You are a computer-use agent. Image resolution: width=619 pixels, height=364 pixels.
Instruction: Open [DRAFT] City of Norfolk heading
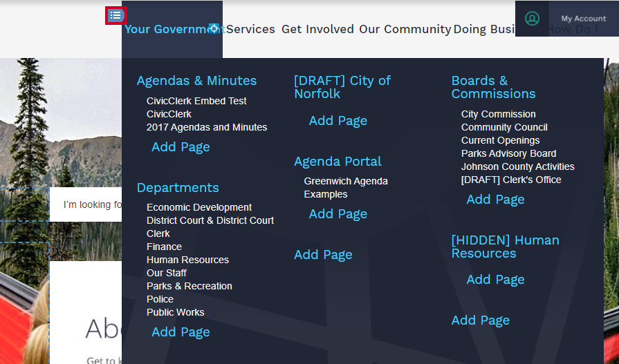342,87
